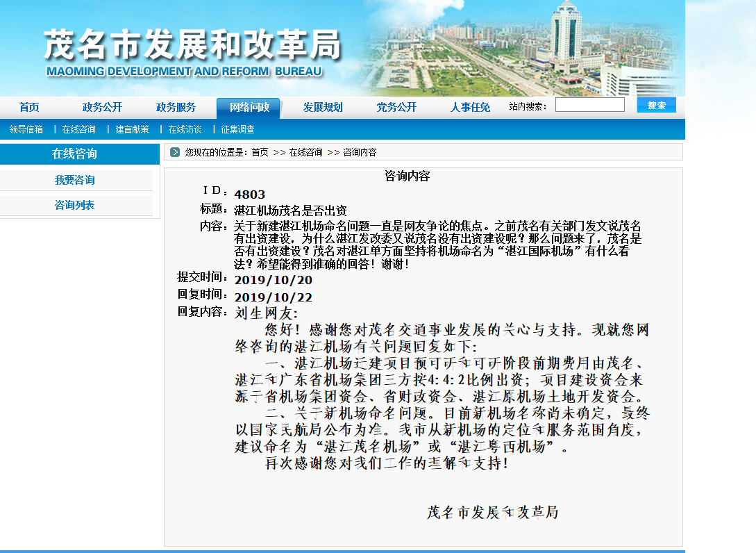Open the 领导信箱 submenu link
The image size is (756, 553).
pos(26,129)
